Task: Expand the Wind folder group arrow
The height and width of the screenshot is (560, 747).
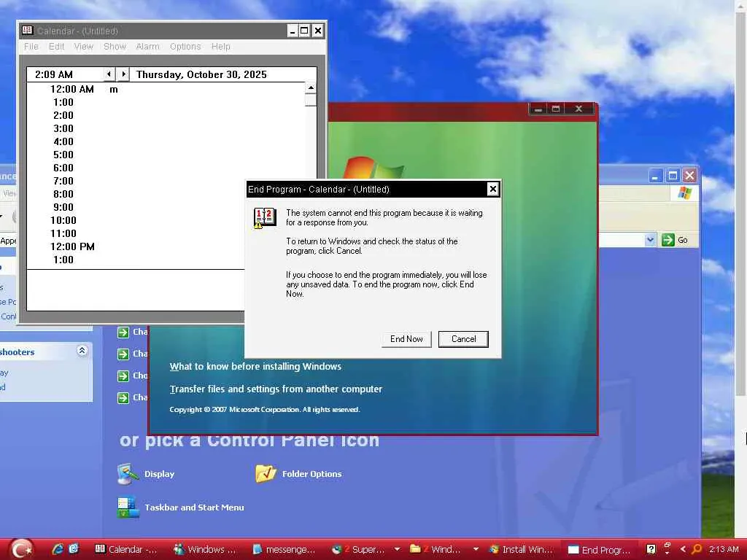Action: (x=476, y=550)
